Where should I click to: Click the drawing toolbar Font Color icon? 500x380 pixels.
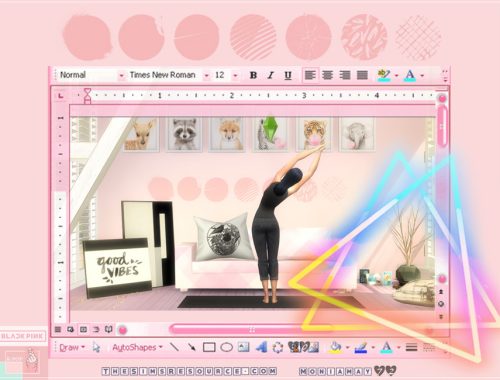pos(387,347)
